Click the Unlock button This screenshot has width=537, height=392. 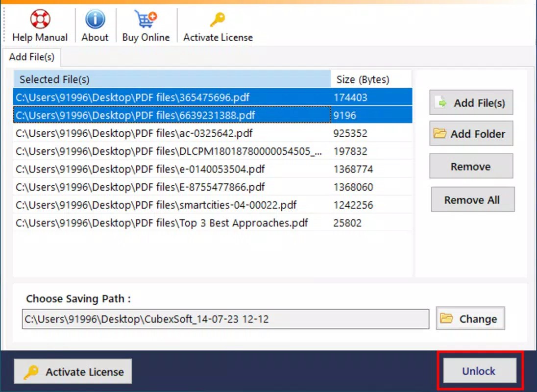480,371
